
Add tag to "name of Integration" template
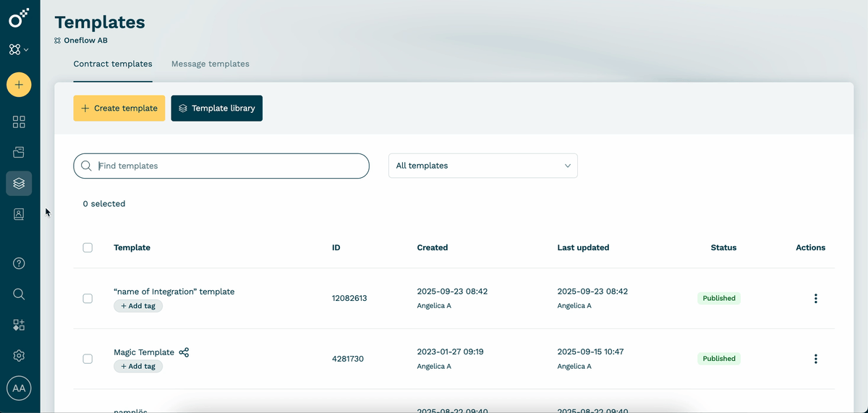[x=138, y=306]
